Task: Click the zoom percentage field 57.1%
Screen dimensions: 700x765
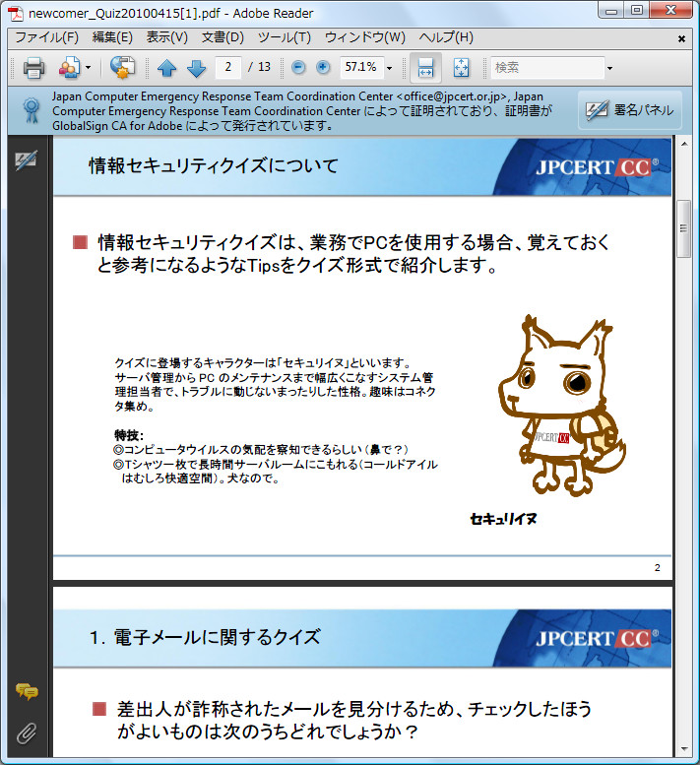Action: [361, 67]
